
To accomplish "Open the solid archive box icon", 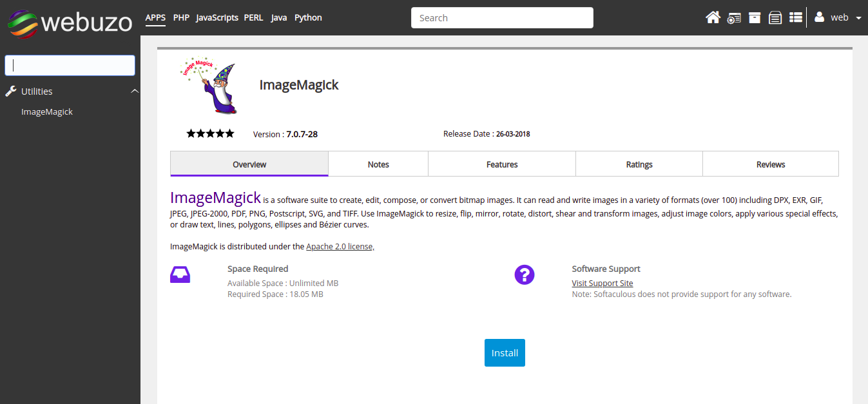I will tap(755, 17).
